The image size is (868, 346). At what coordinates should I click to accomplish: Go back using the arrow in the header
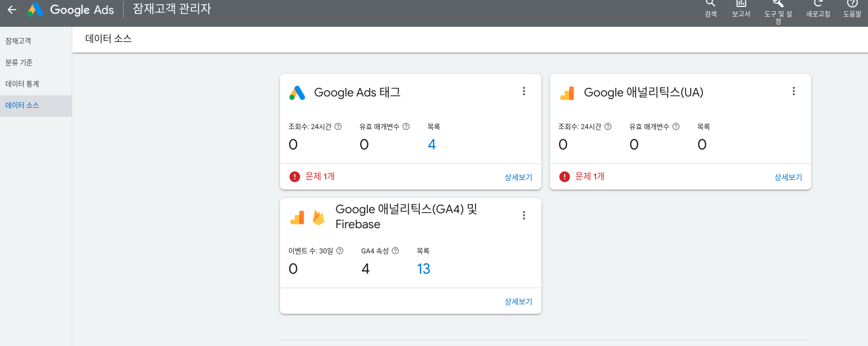click(12, 10)
